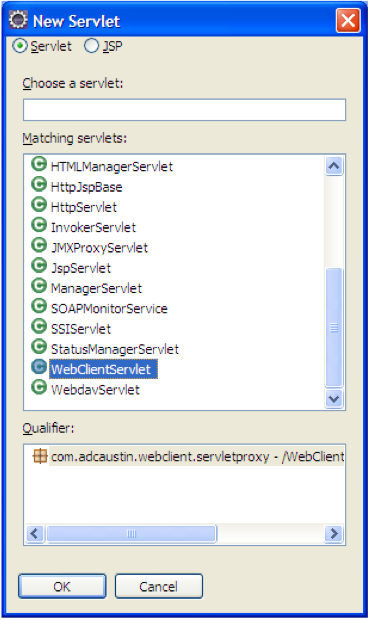Click the class icon beside HTMLManagerServlet
This screenshot has width=369, height=620.
coord(39,164)
